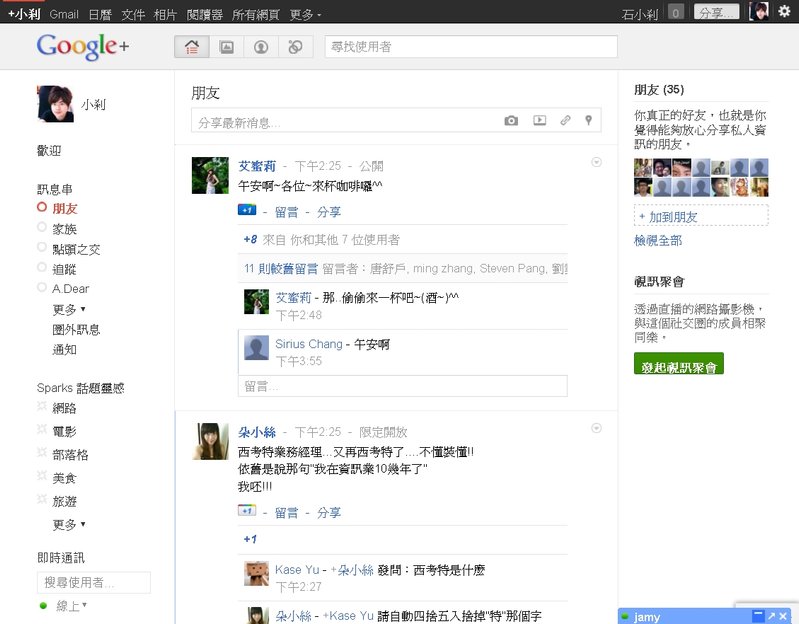Viewport: 799px width, 624px height.
Task: Open 相片 in top bar
Action: (165, 15)
